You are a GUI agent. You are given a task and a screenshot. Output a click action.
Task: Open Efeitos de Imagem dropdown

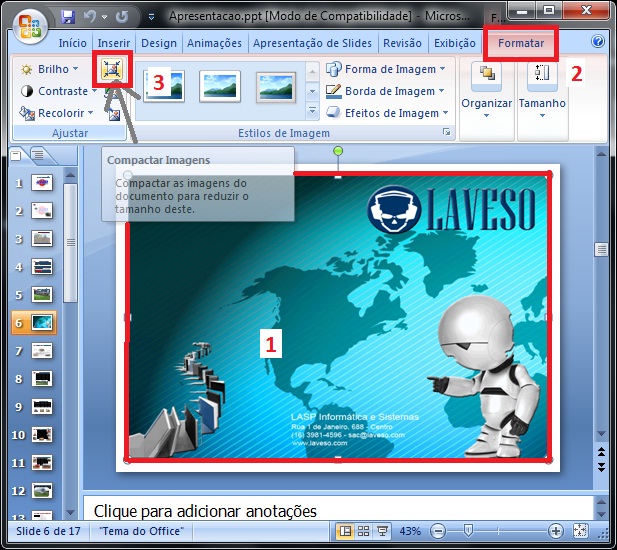point(388,113)
